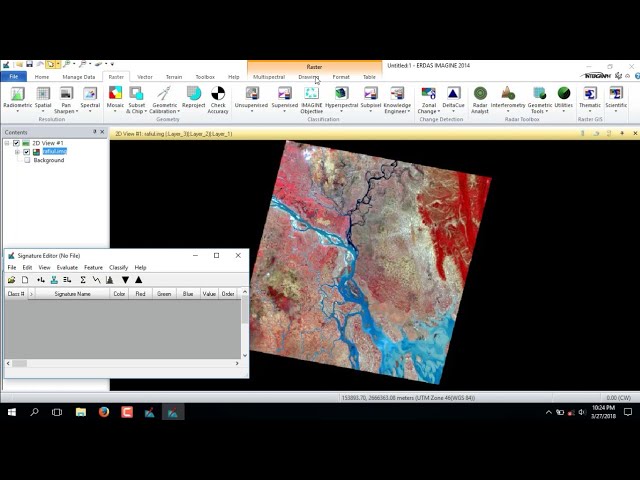Open the Feature menu in Signature Editor
Screen dimensions: 640x480
coord(93,267)
